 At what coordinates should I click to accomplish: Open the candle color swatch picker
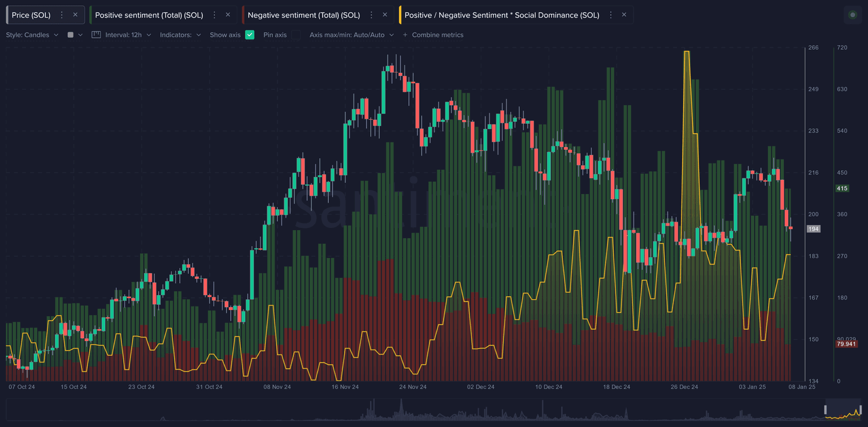click(75, 35)
